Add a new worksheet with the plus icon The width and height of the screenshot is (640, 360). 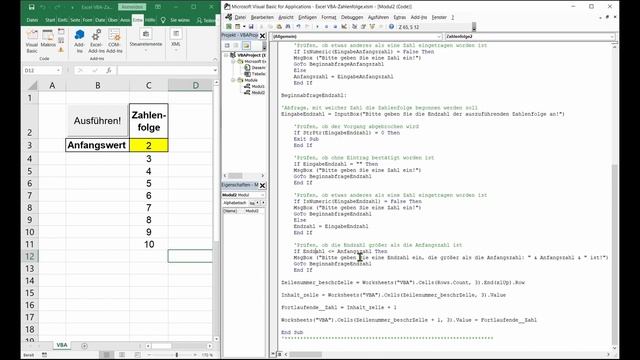(x=84, y=346)
